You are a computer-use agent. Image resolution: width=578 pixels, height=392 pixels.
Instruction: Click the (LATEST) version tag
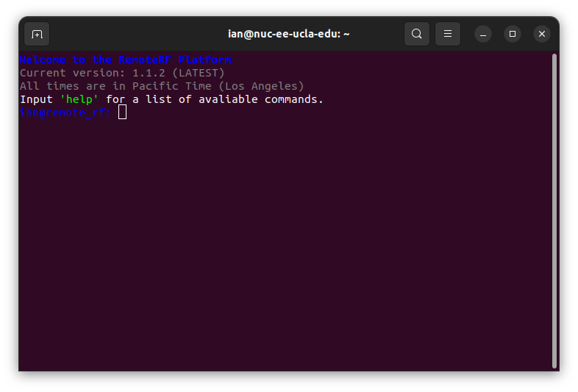(x=198, y=73)
